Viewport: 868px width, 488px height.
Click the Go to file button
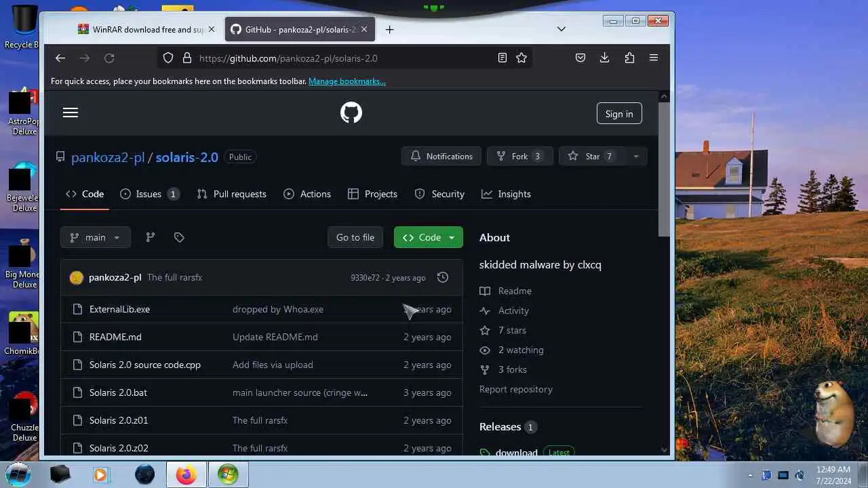(355, 237)
